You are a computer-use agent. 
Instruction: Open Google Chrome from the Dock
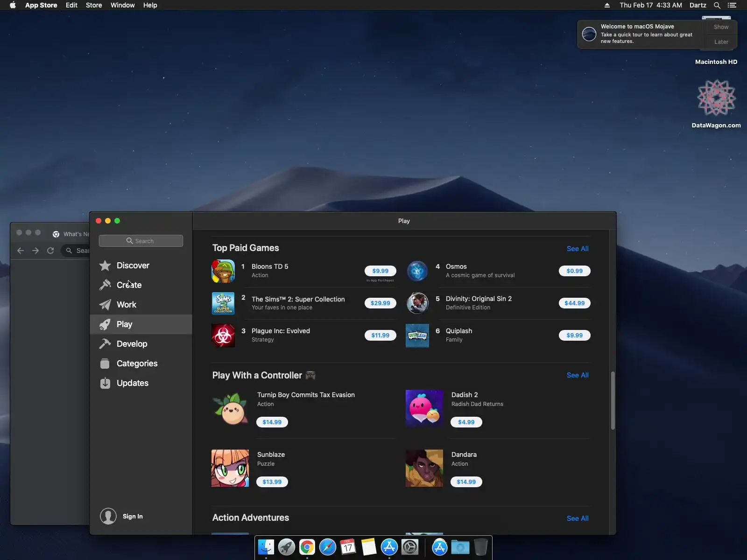coord(307,547)
